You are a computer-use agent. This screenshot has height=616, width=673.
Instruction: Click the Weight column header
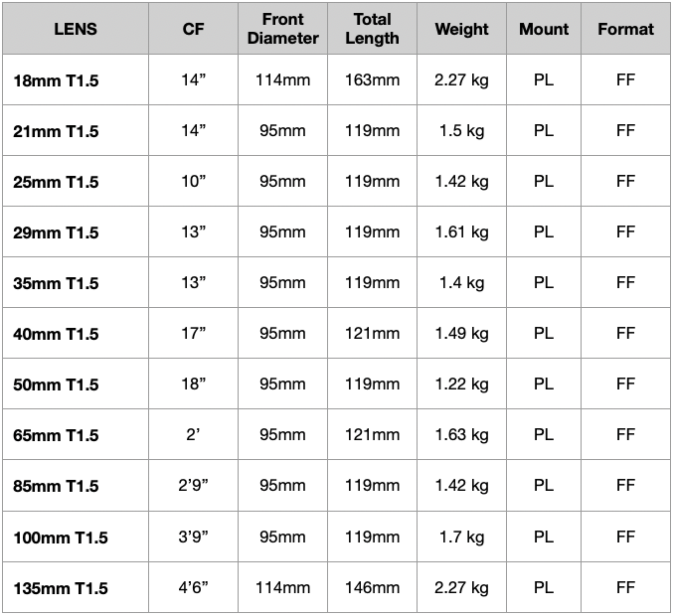[461, 29]
